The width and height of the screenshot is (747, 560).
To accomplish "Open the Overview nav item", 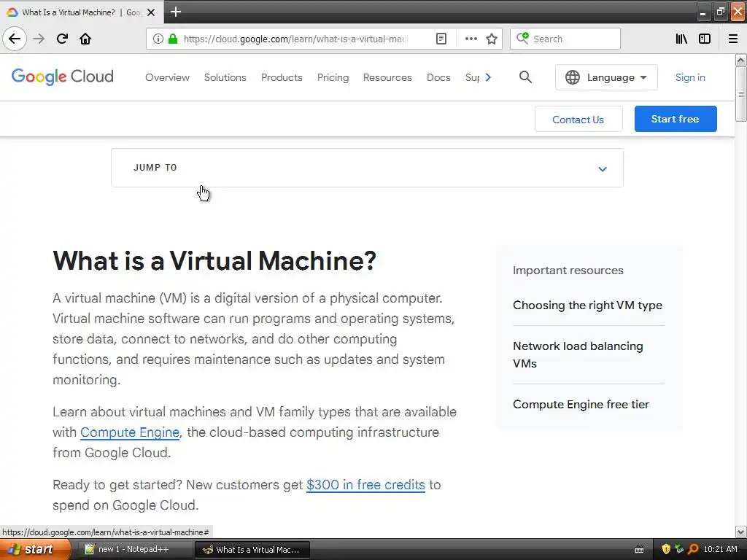I will [x=167, y=77].
